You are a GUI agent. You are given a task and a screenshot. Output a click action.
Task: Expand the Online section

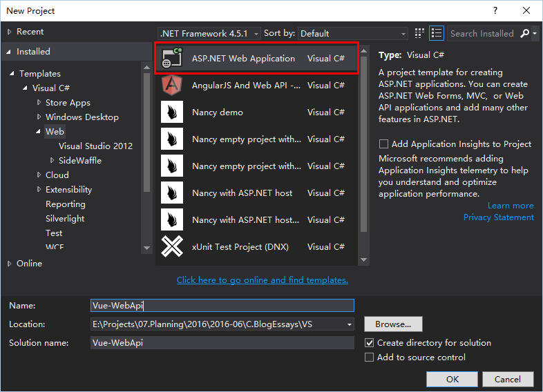tap(10, 264)
